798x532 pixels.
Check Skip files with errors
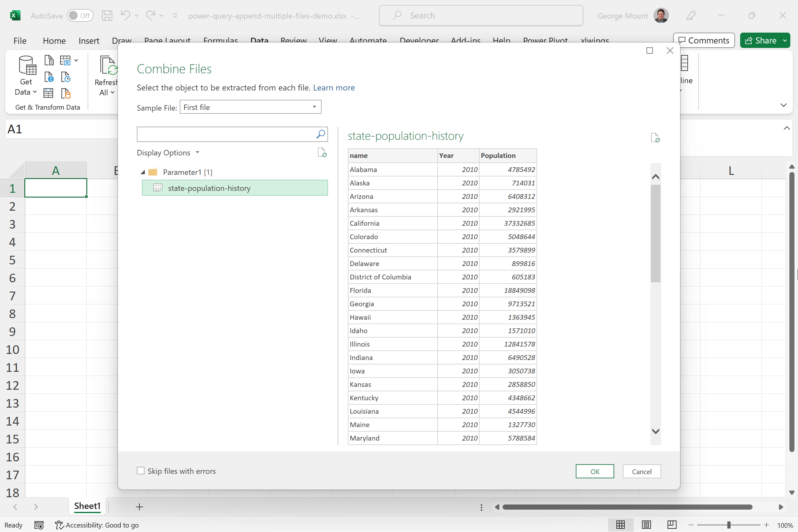point(140,471)
